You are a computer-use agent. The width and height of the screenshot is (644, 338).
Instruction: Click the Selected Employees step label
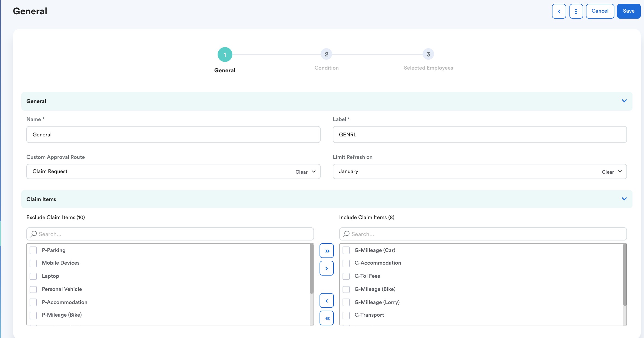tap(428, 68)
